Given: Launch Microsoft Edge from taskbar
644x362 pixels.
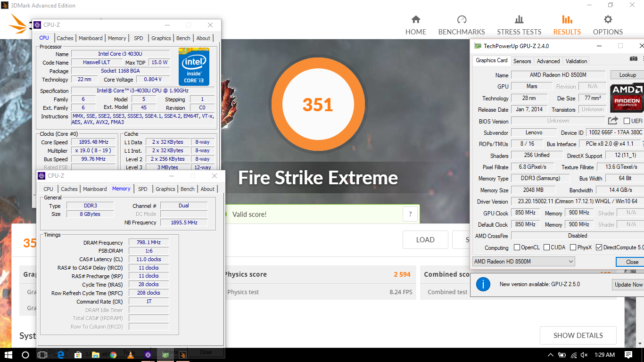Looking at the screenshot, I should [61, 354].
